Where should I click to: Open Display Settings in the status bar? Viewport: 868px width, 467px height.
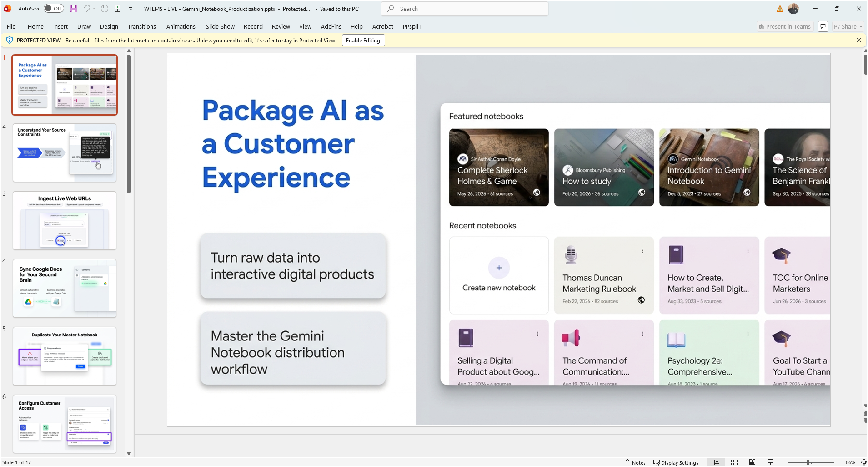pyautogui.click(x=676, y=462)
